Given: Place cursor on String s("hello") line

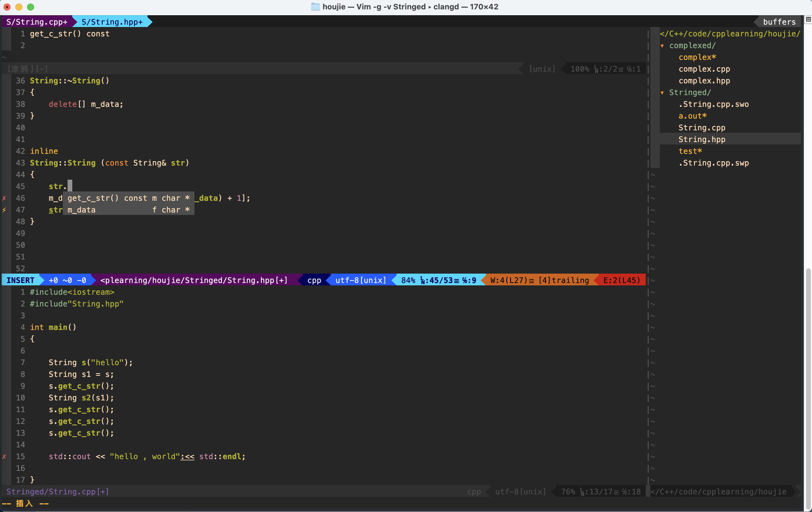Looking at the screenshot, I should coord(91,363).
